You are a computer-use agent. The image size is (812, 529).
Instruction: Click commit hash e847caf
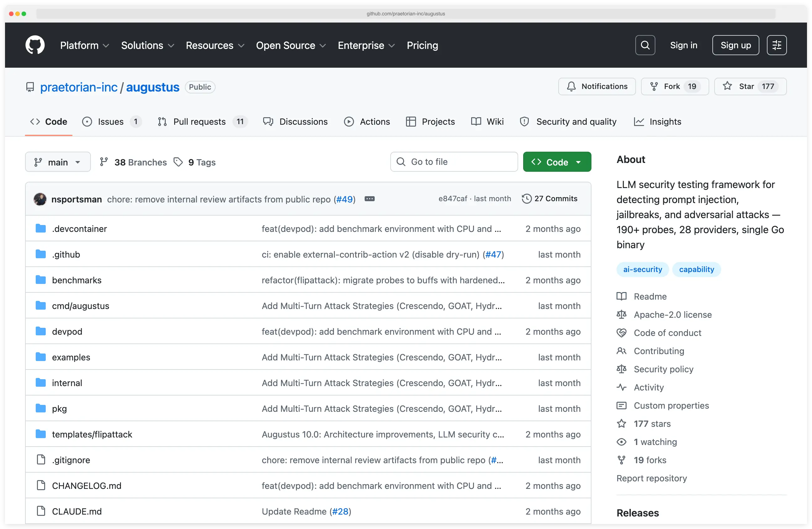click(452, 199)
